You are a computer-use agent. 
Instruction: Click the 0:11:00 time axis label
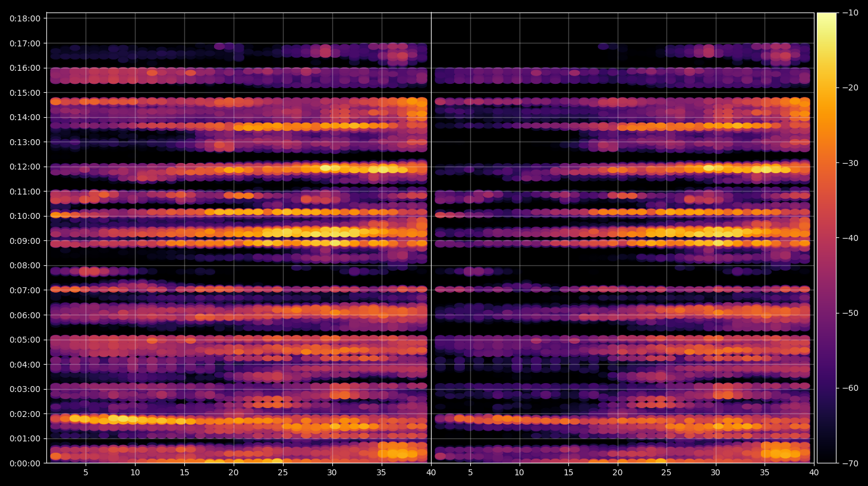point(25,192)
